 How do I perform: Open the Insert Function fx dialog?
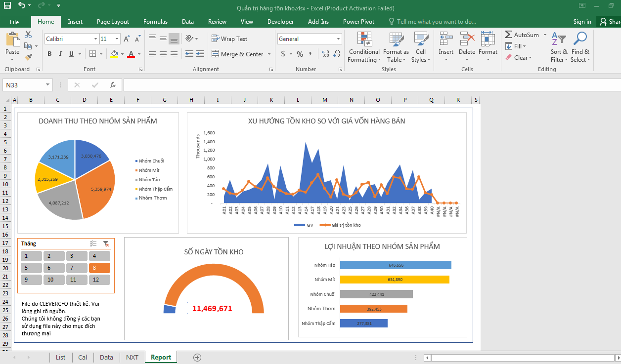click(113, 85)
